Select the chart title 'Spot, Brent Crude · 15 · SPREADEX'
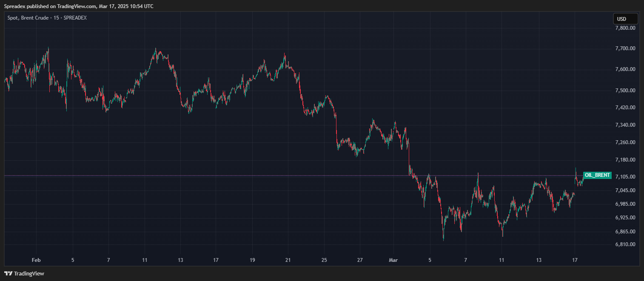Viewport: 644px width, 281px height. (47, 18)
